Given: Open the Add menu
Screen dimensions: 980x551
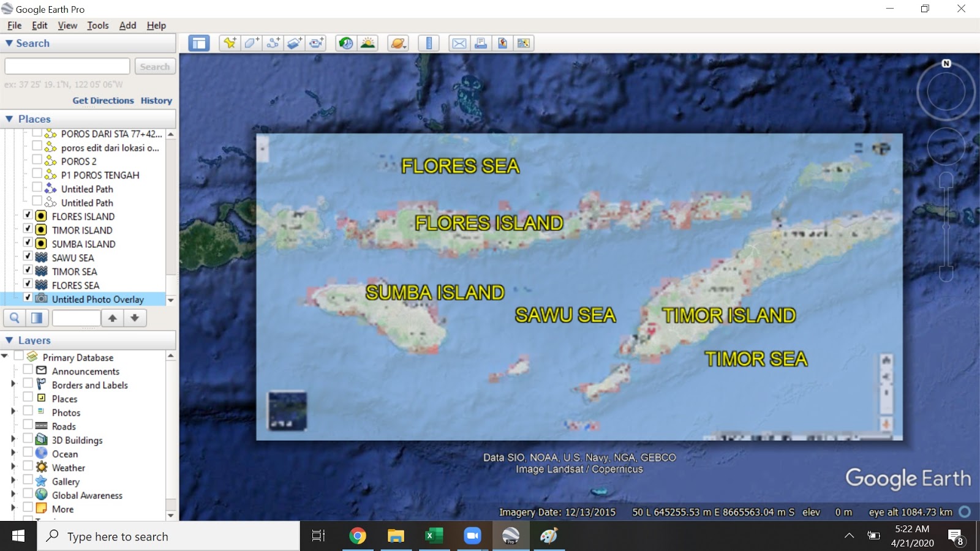Looking at the screenshot, I should pos(127,25).
